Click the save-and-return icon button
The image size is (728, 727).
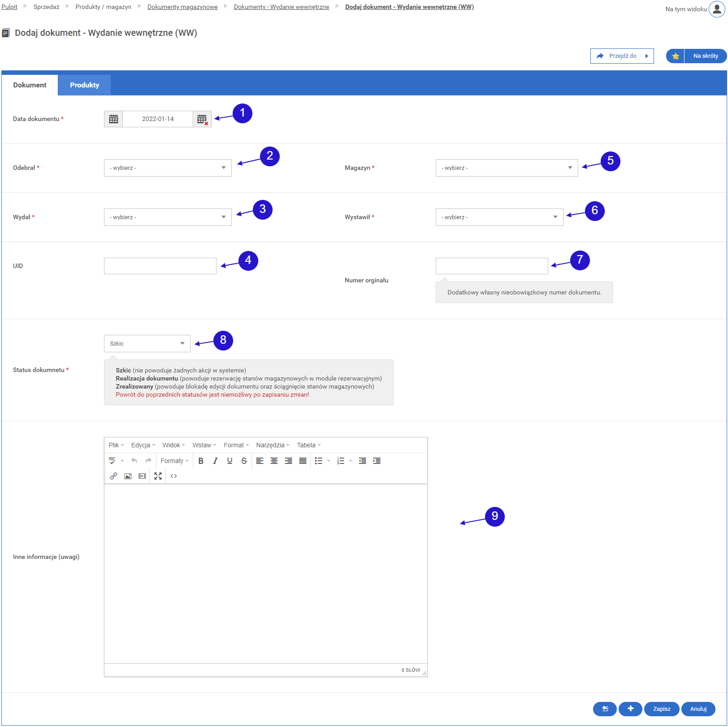tap(605, 709)
